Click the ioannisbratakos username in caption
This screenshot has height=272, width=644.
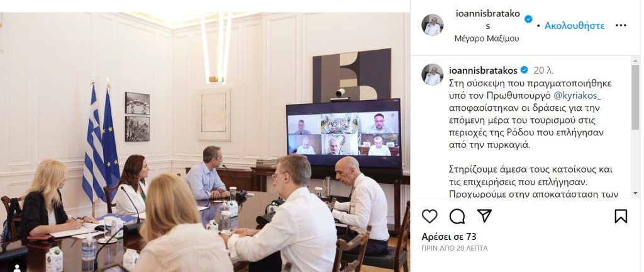point(483,71)
